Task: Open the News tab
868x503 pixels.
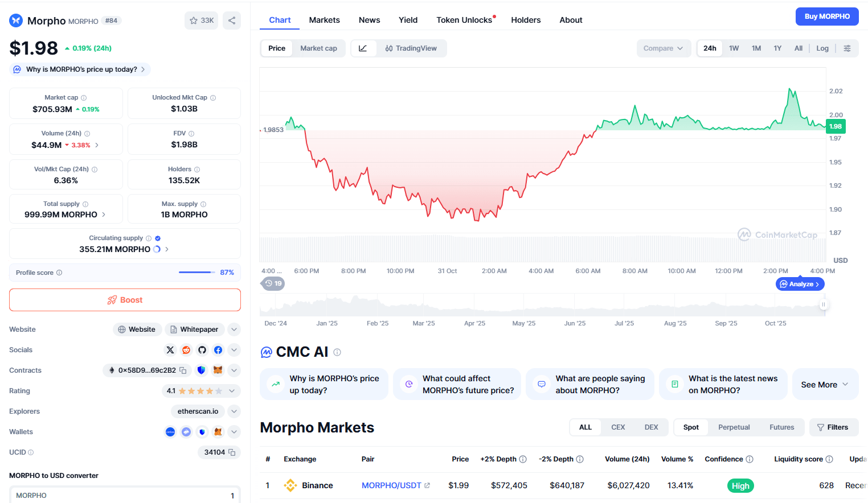Action: click(x=369, y=20)
